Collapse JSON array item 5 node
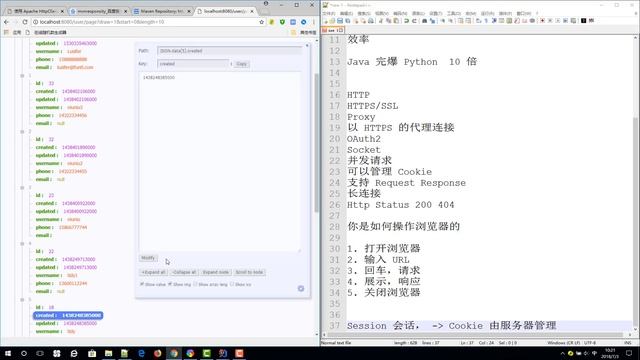This screenshot has height=360, width=640. [22, 299]
